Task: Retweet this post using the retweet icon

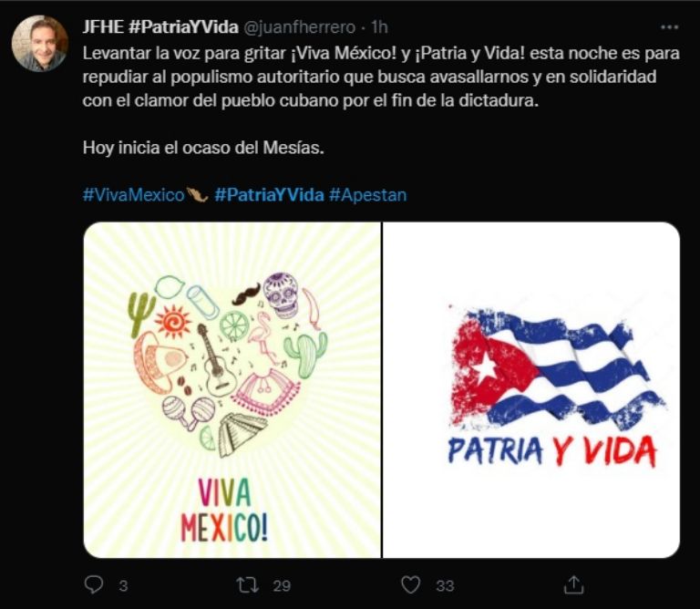Action: point(248,585)
